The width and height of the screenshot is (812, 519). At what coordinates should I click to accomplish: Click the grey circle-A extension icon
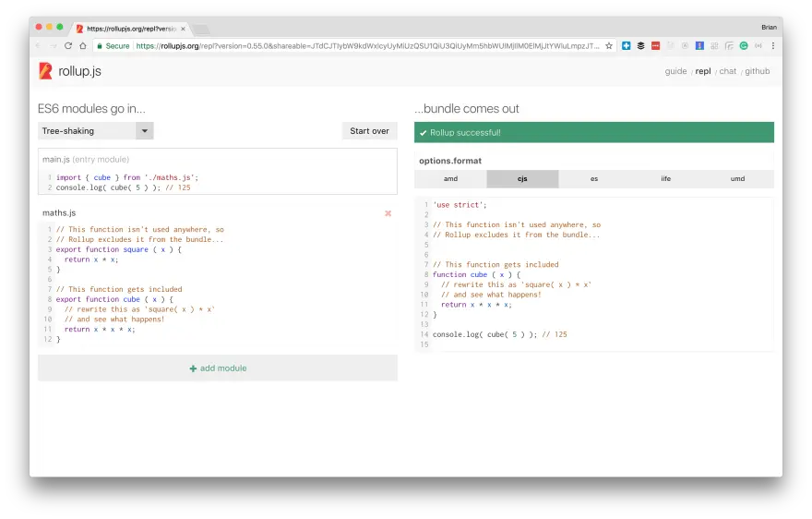pyautogui.click(x=685, y=45)
